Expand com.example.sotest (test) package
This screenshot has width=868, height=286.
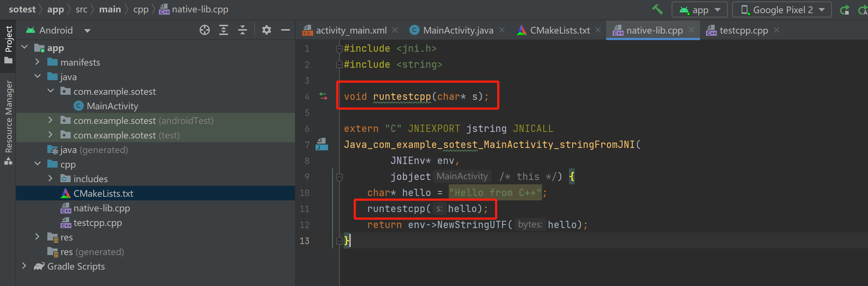click(50, 135)
